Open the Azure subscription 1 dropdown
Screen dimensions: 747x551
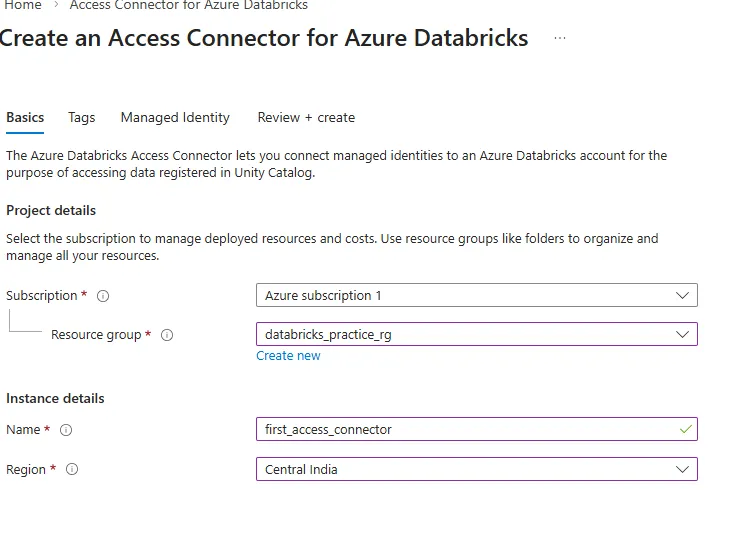[476, 295]
